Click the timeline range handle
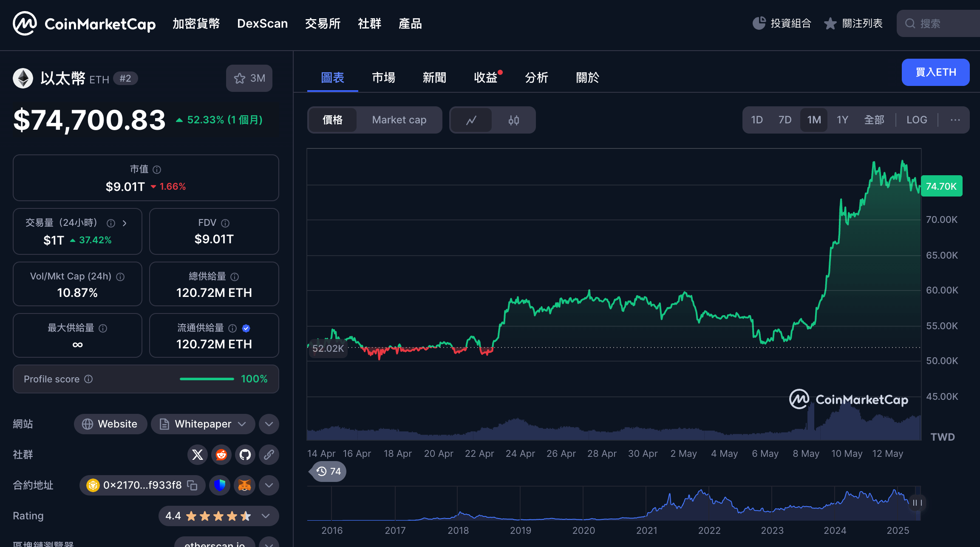This screenshot has height=547, width=980. pos(918,503)
